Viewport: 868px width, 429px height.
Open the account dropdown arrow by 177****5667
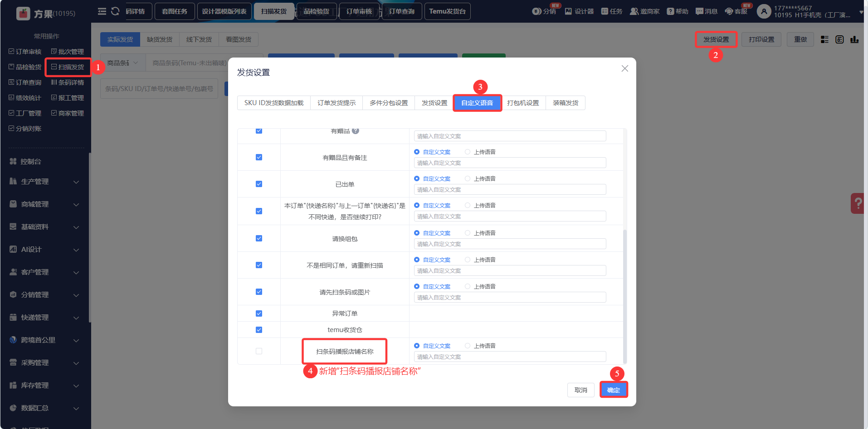click(x=861, y=12)
